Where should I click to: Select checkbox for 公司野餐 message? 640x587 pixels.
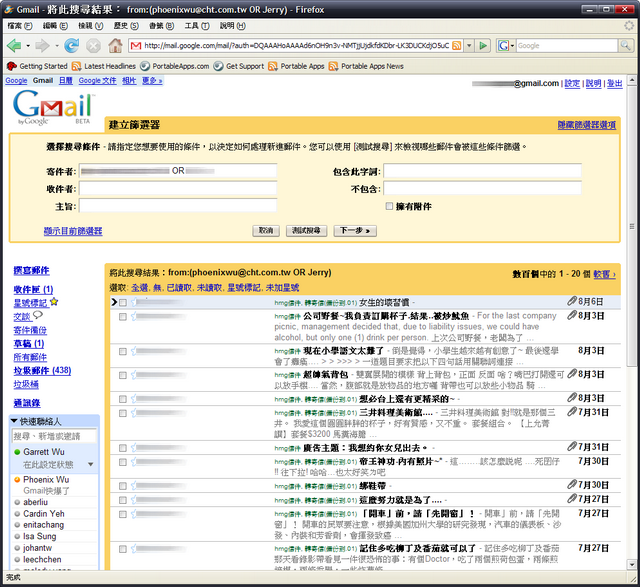[x=123, y=317]
